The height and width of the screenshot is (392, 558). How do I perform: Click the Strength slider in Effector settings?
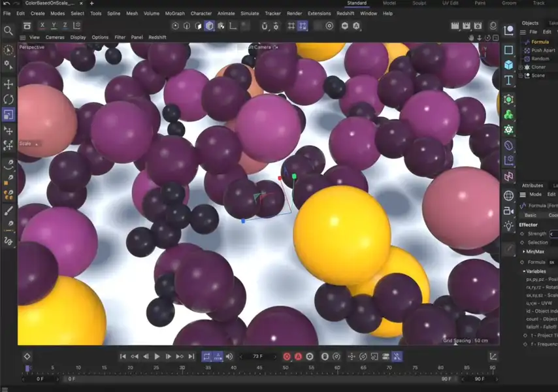coord(552,234)
